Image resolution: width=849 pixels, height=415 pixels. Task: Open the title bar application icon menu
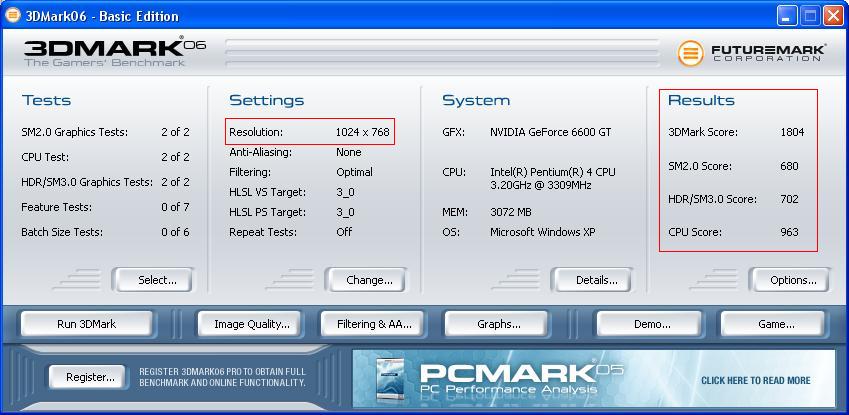click(14, 15)
